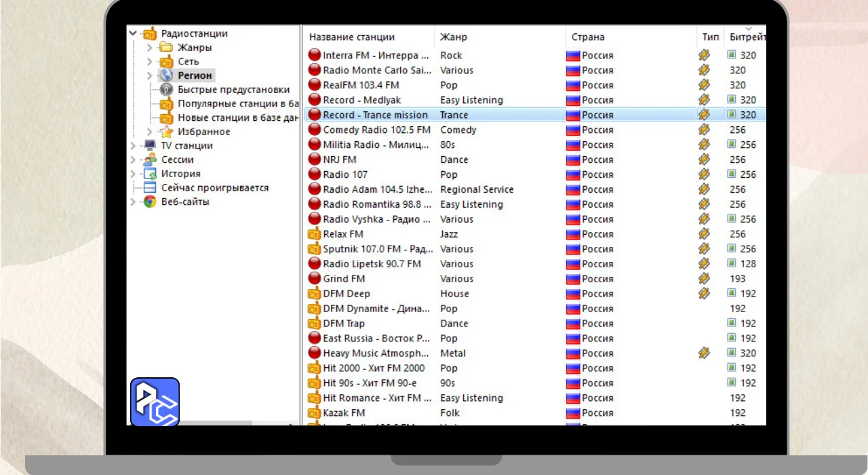The width and height of the screenshot is (868, 475).
Task: Click the yellow radio icon for Kazak FM
Action: pos(314,413)
